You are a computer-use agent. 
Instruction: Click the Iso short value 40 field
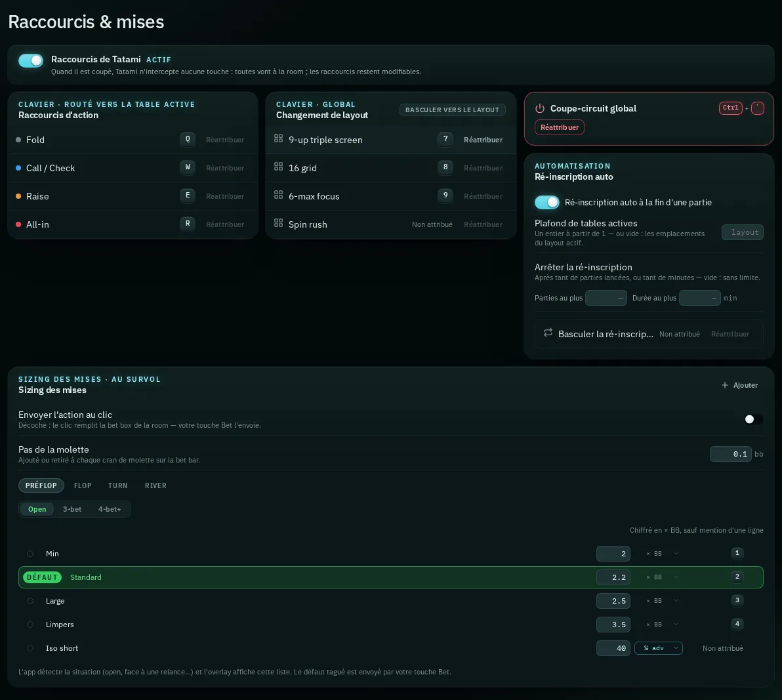(x=613, y=648)
